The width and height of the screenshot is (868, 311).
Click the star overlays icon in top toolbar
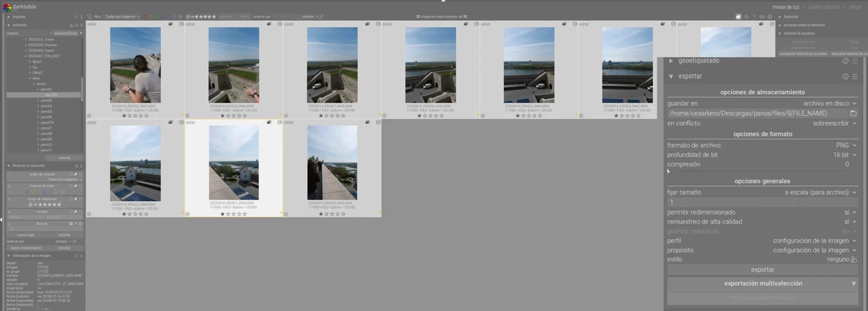tap(746, 17)
